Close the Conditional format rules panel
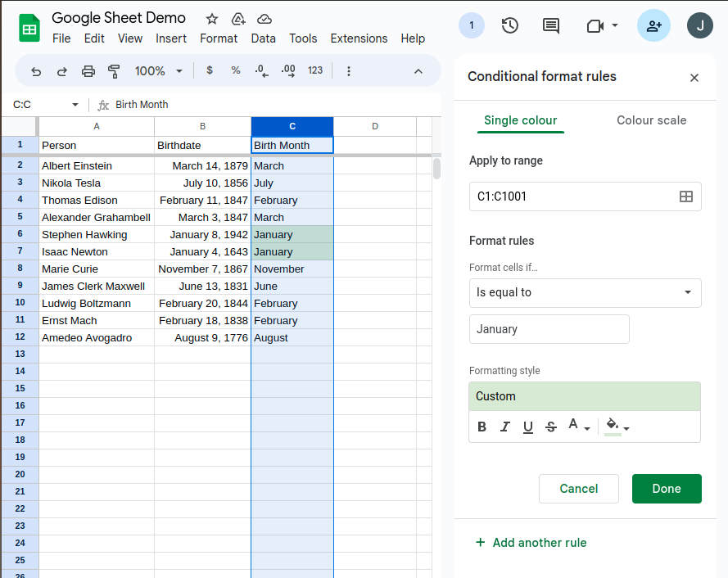The width and height of the screenshot is (728, 578). point(694,78)
